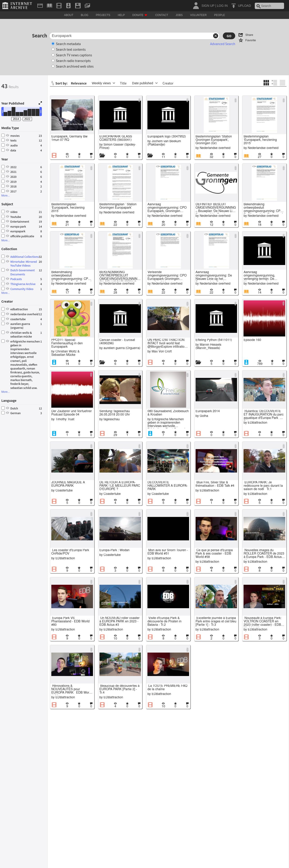This screenshot has width=289, height=868.
Task: Open the Advanced Search link
Action: pos(222,44)
